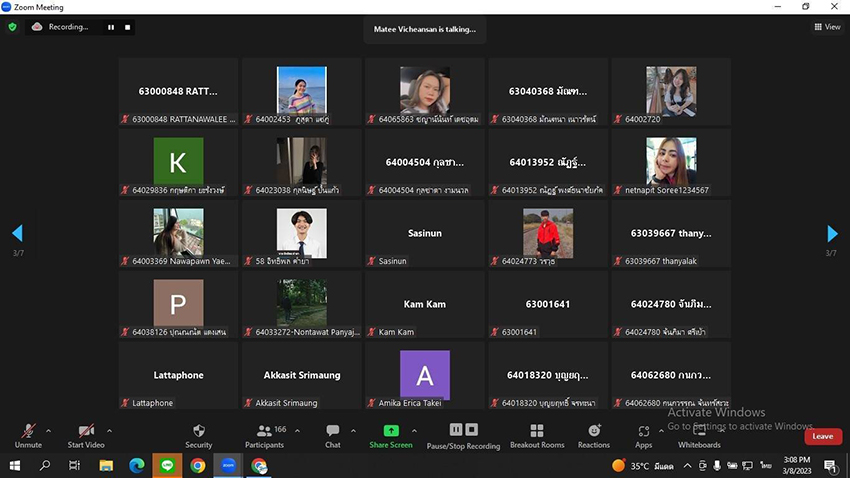The height and width of the screenshot is (478, 850).
Task: Click the 35°C weather widget
Action: coord(642,466)
